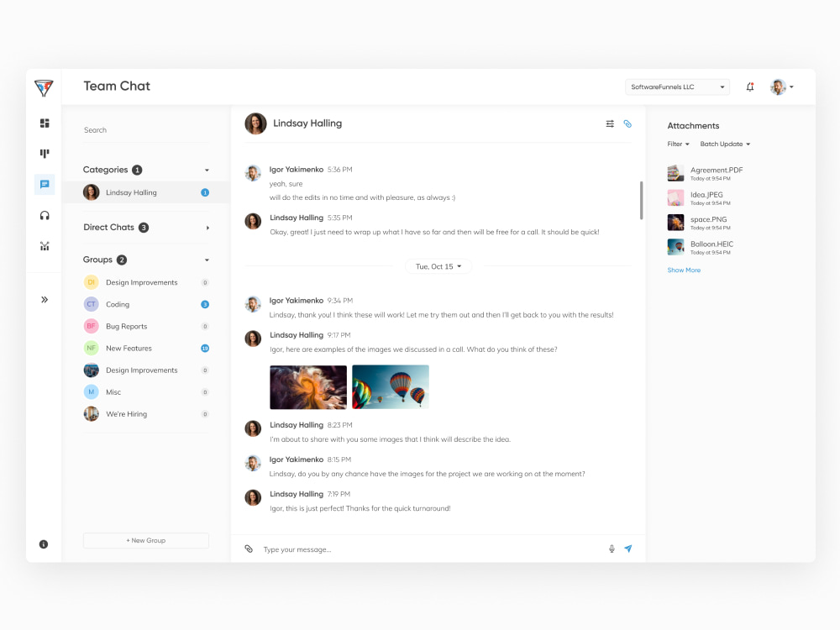
Task: Click the NF avatar next to New Features
Action: (91, 349)
